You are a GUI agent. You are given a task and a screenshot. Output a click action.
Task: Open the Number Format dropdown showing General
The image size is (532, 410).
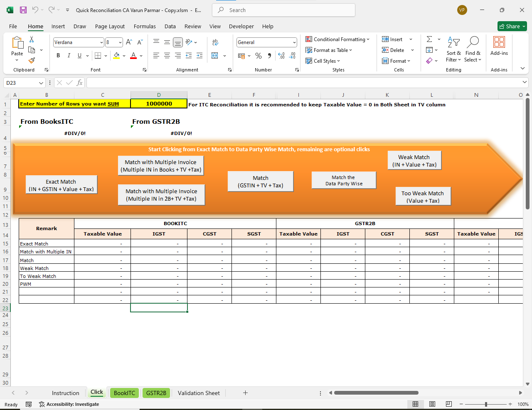[266, 42]
